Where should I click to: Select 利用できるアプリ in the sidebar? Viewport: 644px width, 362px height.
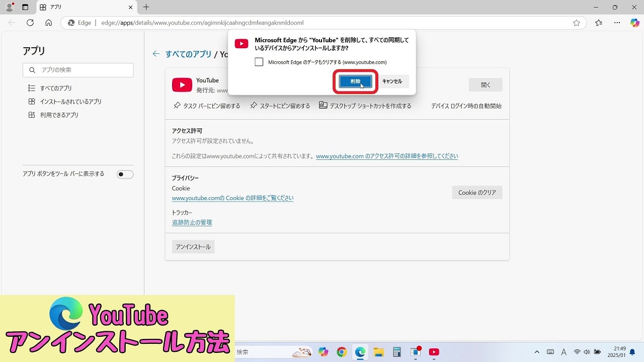click(x=53, y=115)
